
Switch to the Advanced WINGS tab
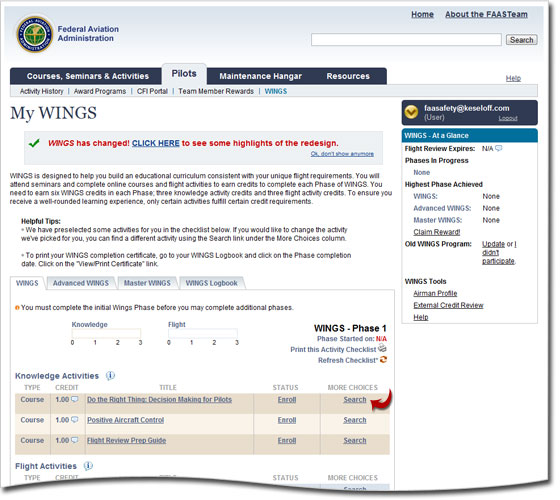click(x=81, y=283)
